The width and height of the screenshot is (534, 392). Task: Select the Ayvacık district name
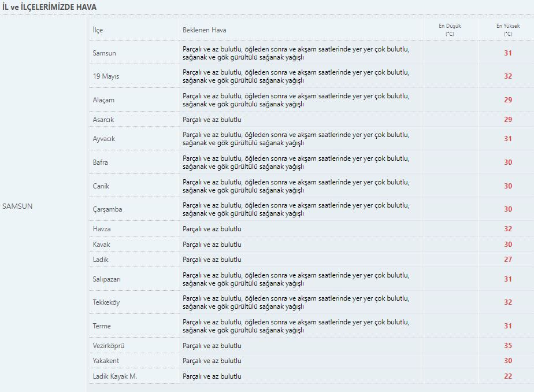click(104, 139)
